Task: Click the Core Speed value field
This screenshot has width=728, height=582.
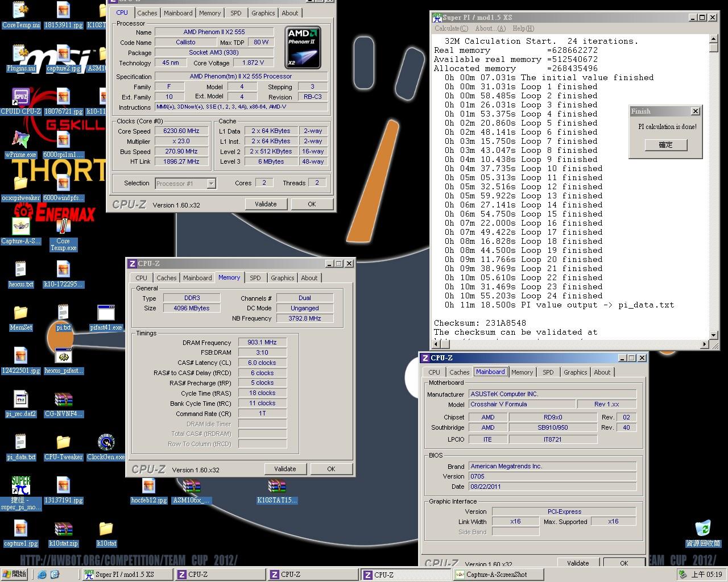Action: tap(181, 131)
